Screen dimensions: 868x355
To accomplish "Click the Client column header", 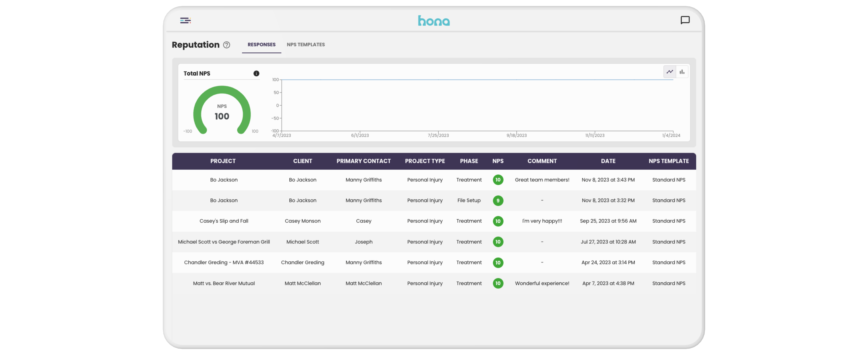I will coord(302,161).
